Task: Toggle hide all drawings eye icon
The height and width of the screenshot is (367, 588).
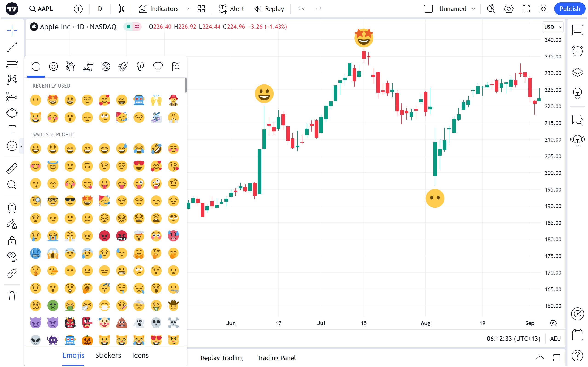Action: (12, 256)
